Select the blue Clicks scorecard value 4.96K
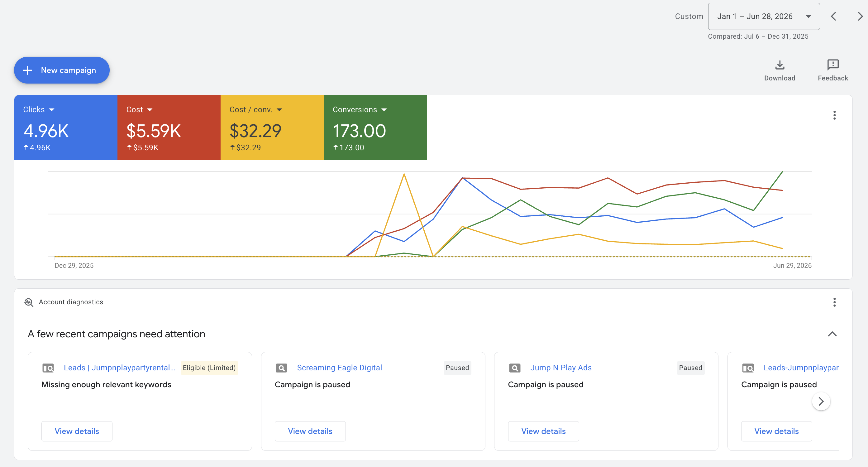 click(x=46, y=131)
